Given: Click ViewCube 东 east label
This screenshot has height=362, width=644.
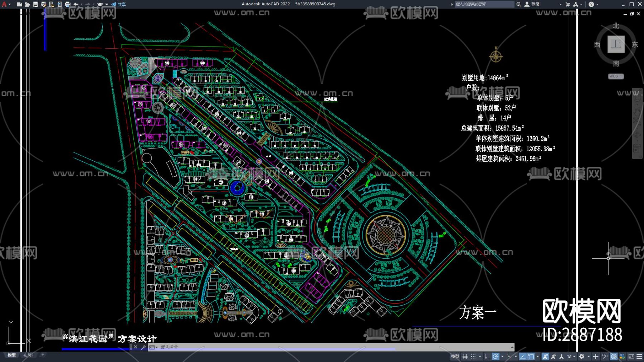Looking at the screenshot, I should click(635, 44).
